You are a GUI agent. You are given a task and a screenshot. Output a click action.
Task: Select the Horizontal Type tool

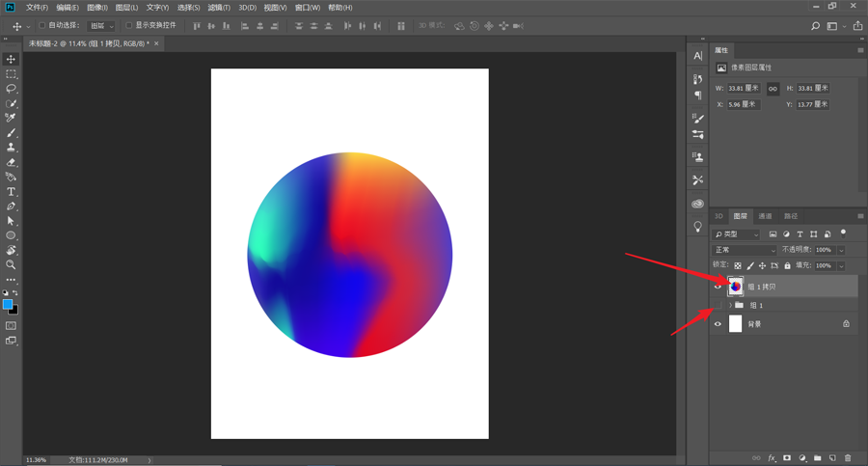[x=12, y=192]
